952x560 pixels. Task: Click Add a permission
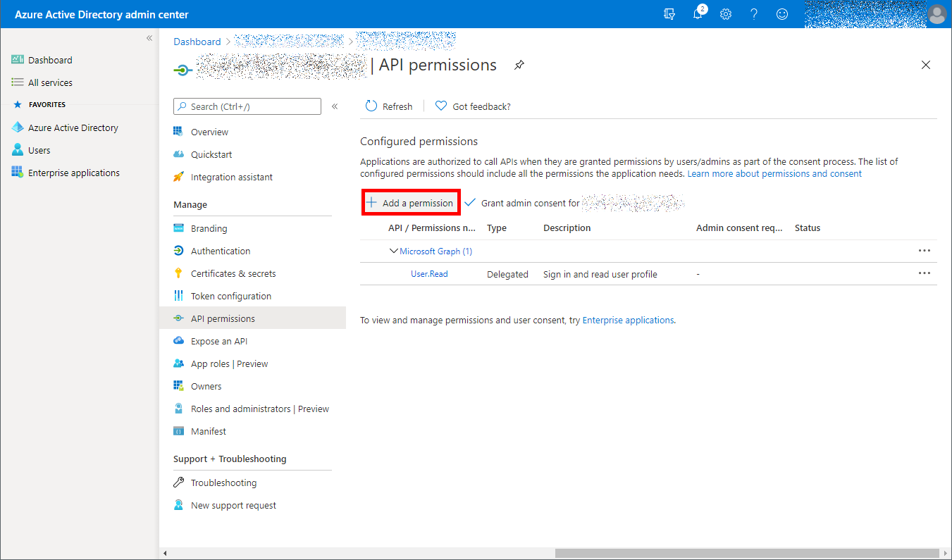coord(410,203)
